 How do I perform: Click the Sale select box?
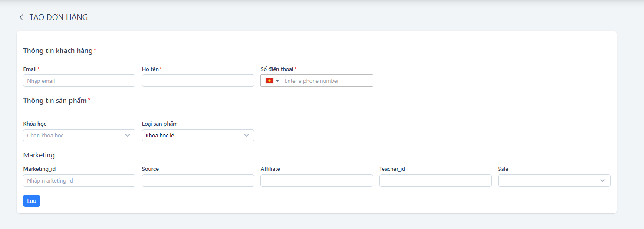[x=554, y=180]
